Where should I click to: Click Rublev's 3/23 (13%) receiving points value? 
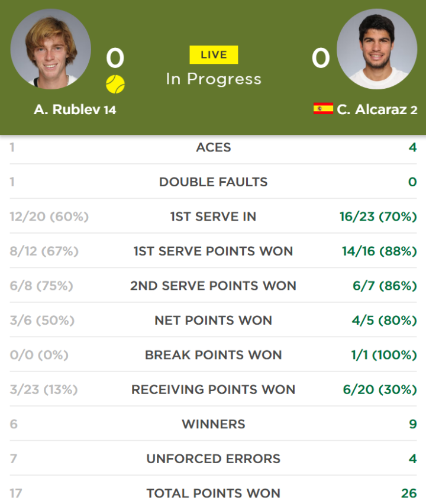coord(44,390)
